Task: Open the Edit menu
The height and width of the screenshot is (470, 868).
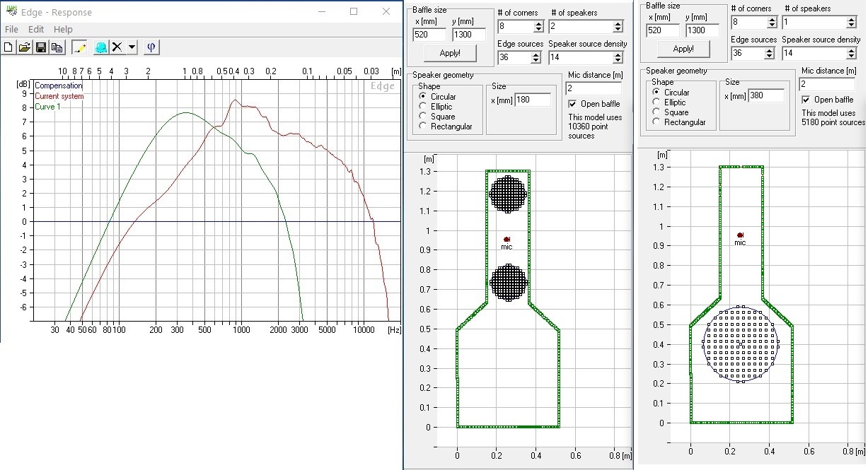Action: (36, 29)
